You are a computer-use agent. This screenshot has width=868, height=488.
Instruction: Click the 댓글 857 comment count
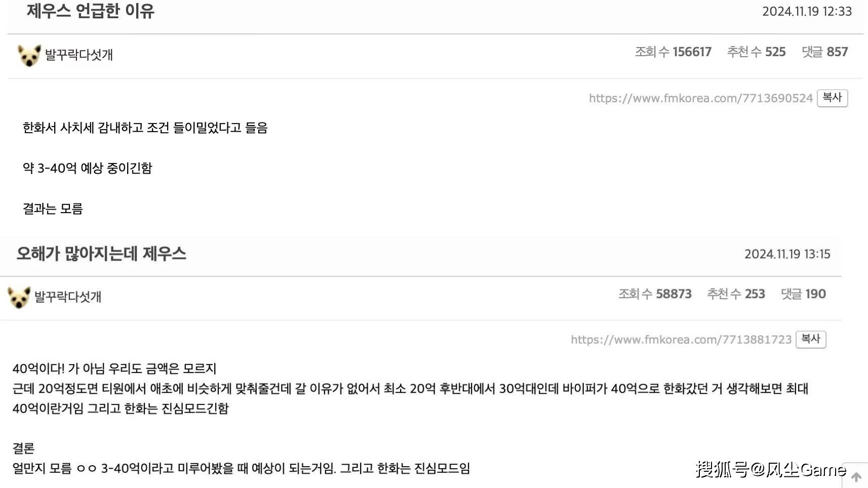[824, 52]
